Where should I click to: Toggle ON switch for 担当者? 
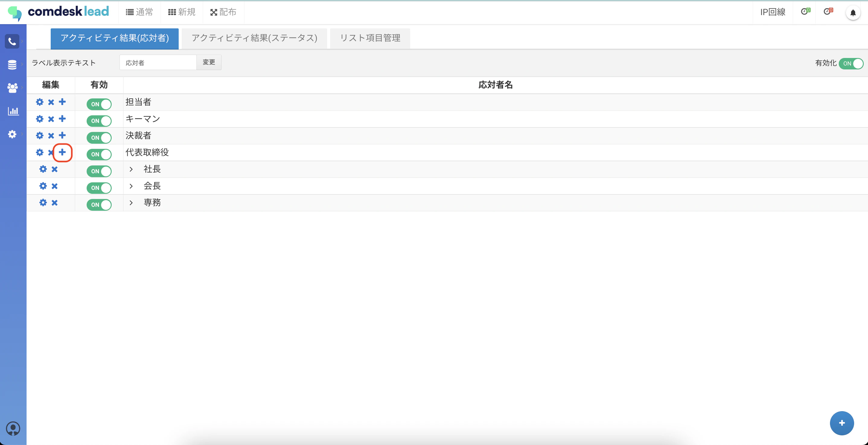[x=99, y=104]
